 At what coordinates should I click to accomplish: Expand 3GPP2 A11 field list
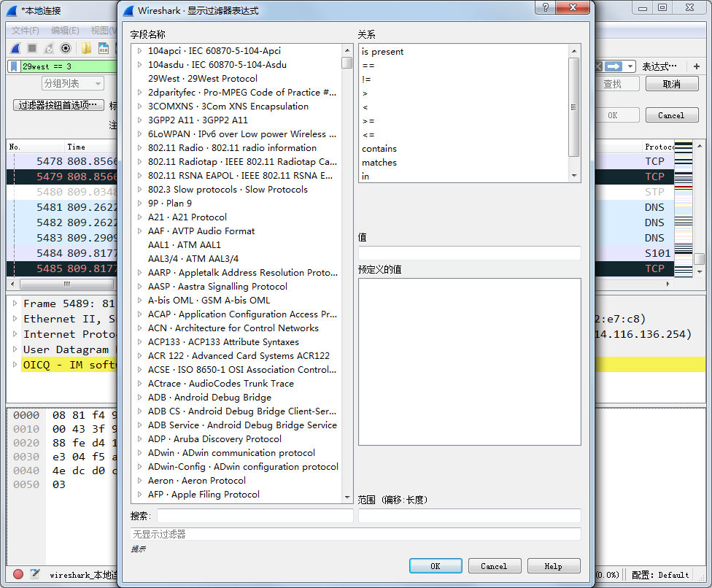coord(139,120)
